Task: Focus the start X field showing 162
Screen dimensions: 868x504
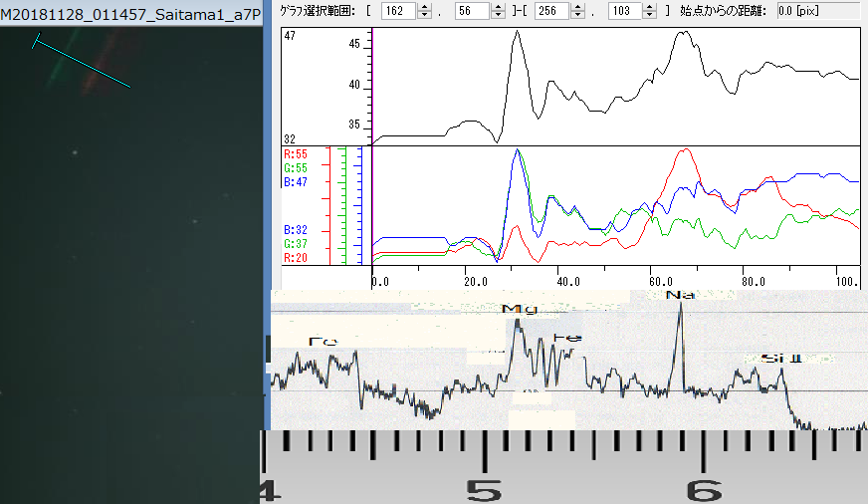Action: (400, 11)
